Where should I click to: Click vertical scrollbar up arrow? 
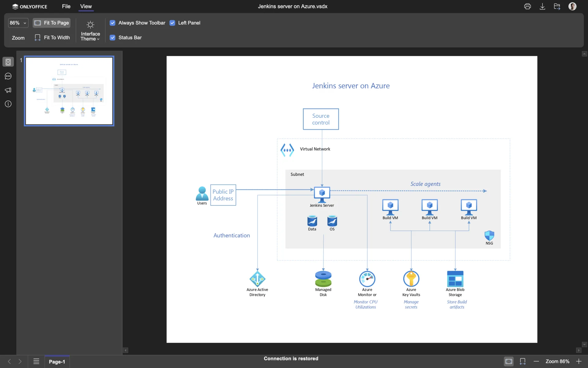(584, 54)
